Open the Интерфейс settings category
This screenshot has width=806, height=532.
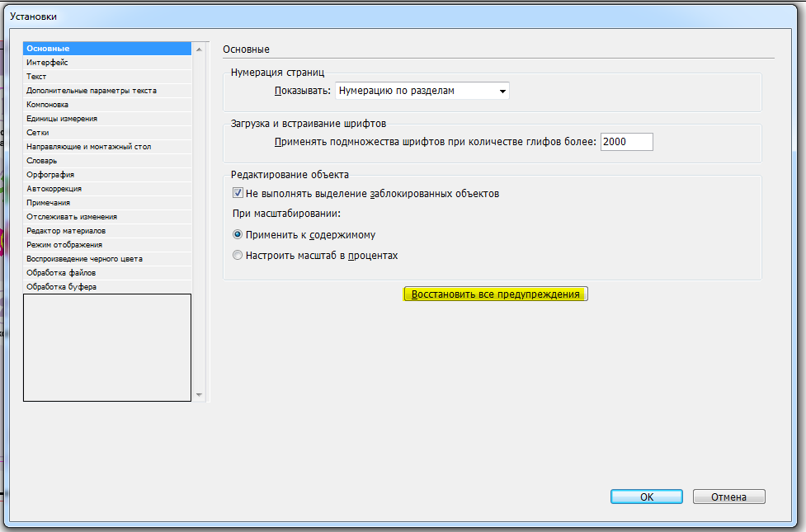click(107, 62)
